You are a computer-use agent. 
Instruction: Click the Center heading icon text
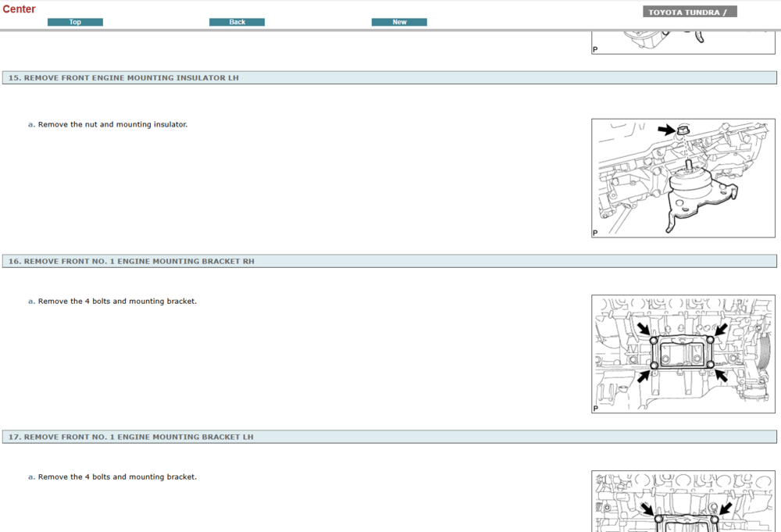19,9
